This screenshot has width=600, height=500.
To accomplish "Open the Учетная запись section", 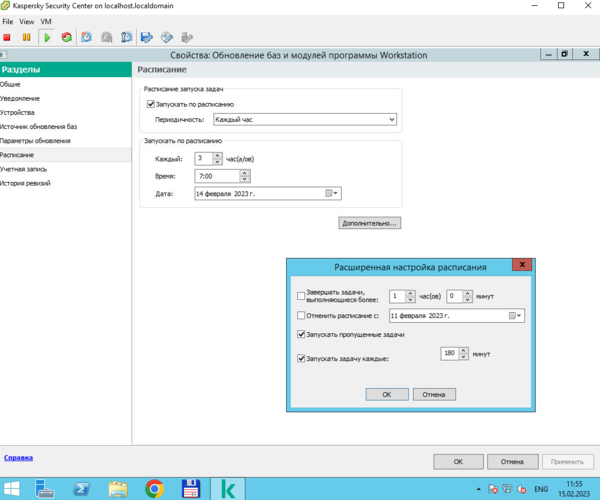I will (65, 169).
